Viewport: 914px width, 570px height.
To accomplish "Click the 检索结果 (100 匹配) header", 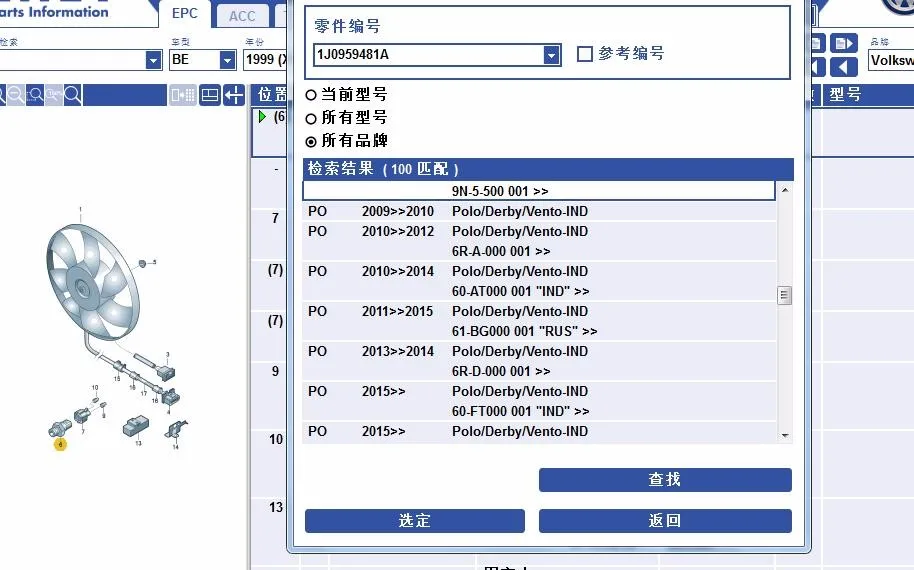I will 548,169.
